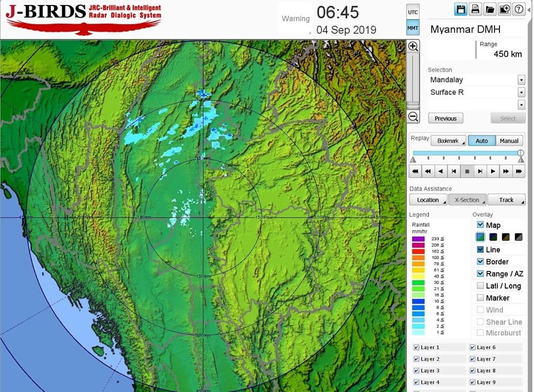Enable the Marker overlay checkbox
This screenshot has height=392, width=534.
[481, 298]
